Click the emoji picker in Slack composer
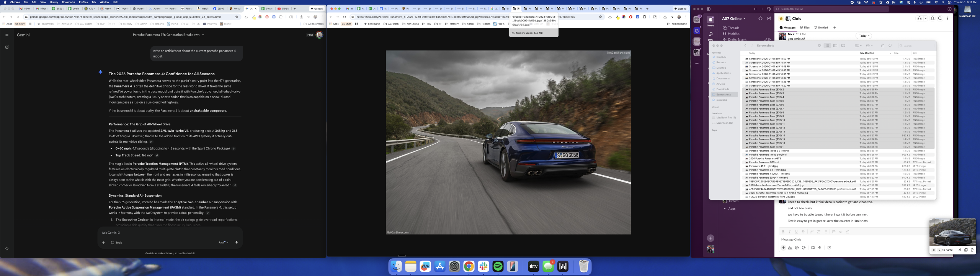The image size is (980, 276). 797,248
